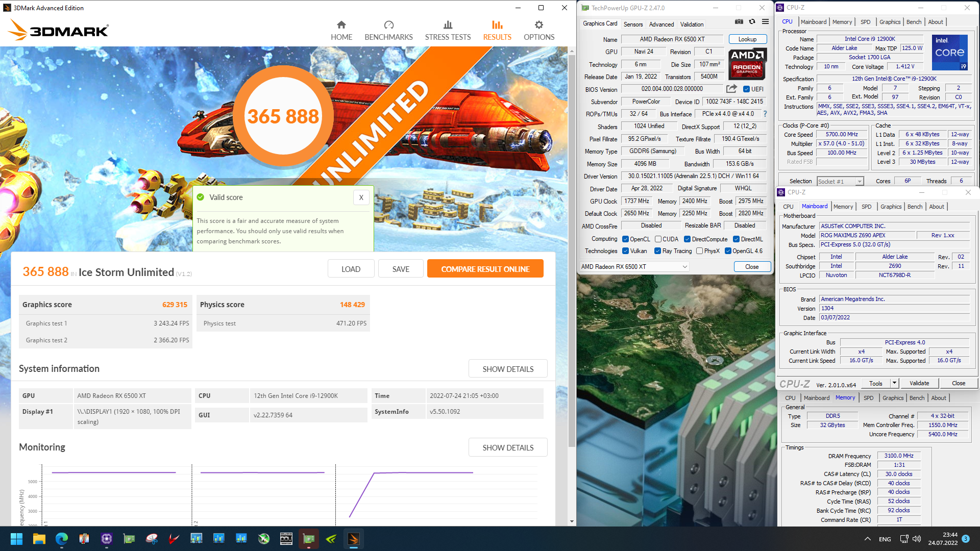Switch to the purple CPU-Z taskbar icon
980x551 pixels.
107,539
